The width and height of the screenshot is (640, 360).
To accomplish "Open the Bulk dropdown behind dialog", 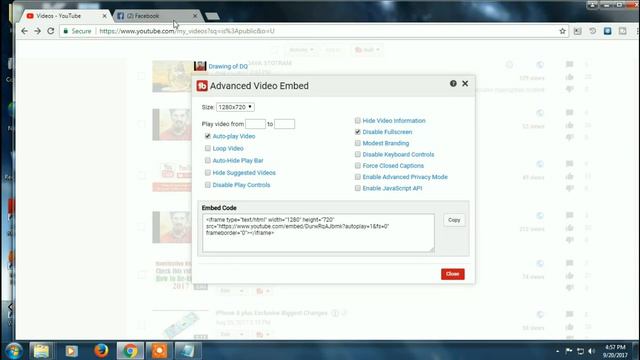I will point(367,50).
